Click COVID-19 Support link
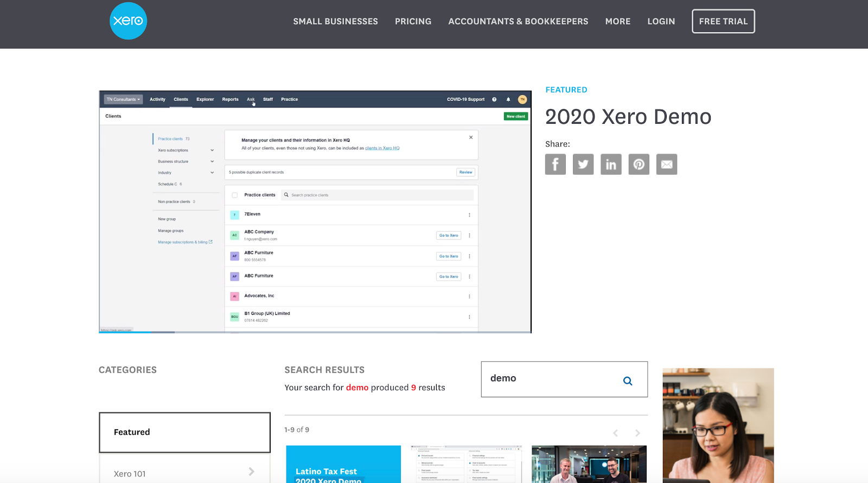 click(465, 99)
